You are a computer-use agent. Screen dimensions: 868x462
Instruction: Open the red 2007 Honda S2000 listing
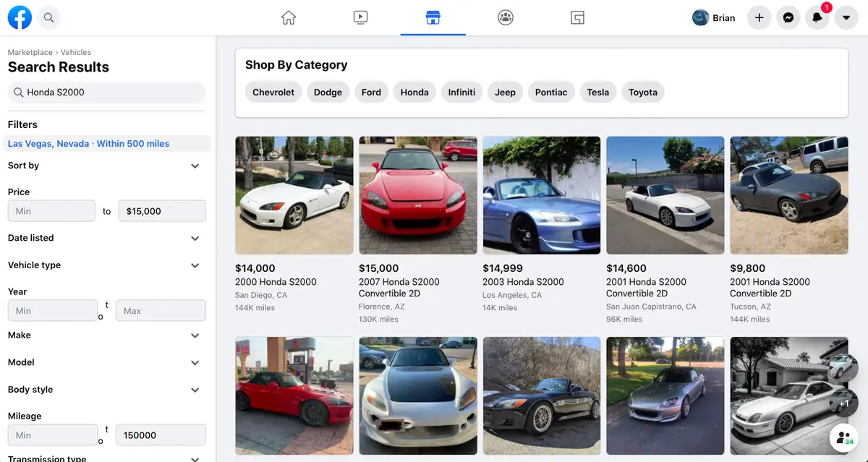(417, 195)
